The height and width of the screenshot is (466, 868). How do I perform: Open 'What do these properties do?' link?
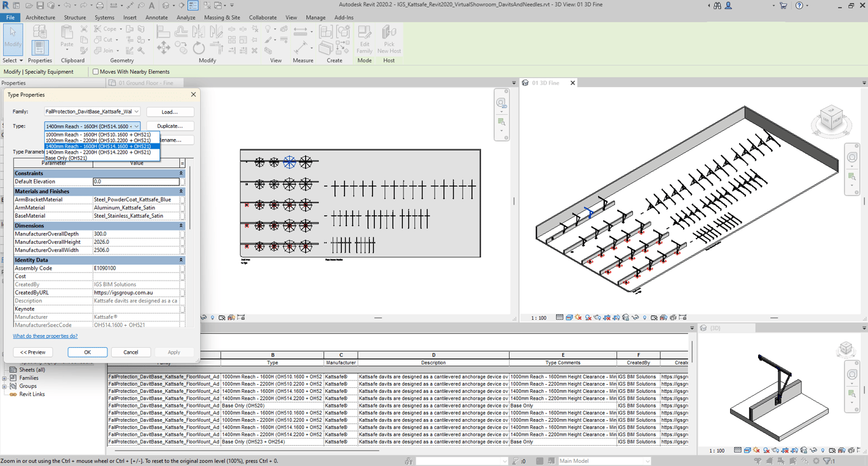(45, 336)
